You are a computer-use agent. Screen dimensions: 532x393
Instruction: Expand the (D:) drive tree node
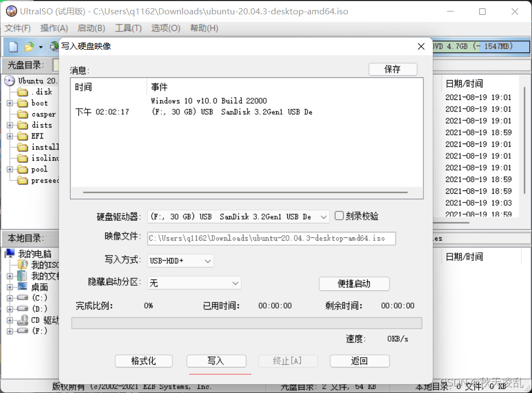pyautogui.click(x=10, y=309)
